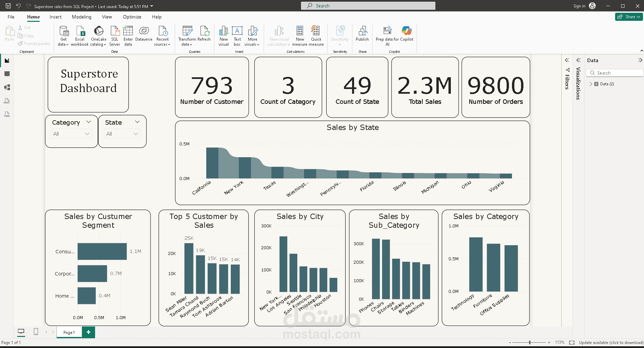This screenshot has height=348, width=644.
Task: Publish the report
Action: (x=362, y=34)
